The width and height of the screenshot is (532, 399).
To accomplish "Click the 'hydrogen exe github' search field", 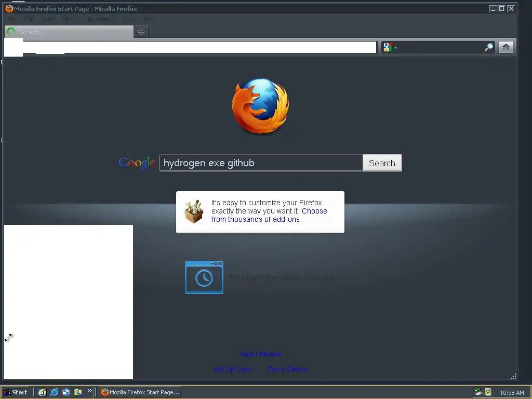I will (261, 163).
